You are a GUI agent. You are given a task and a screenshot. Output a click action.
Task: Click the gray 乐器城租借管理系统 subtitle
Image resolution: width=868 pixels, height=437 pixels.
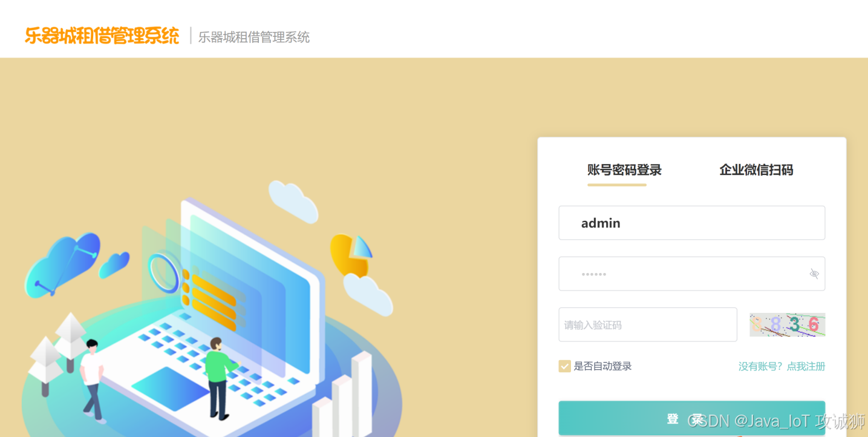[x=254, y=37]
